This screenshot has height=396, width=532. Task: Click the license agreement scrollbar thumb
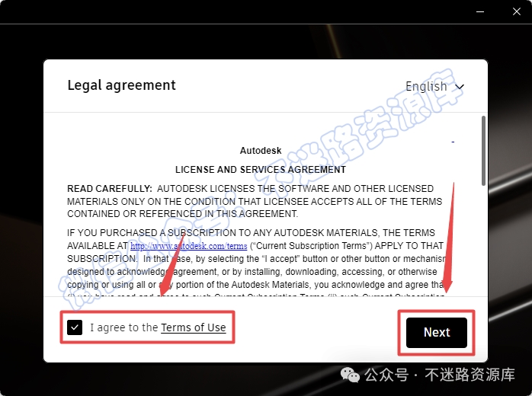(x=483, y=151)
